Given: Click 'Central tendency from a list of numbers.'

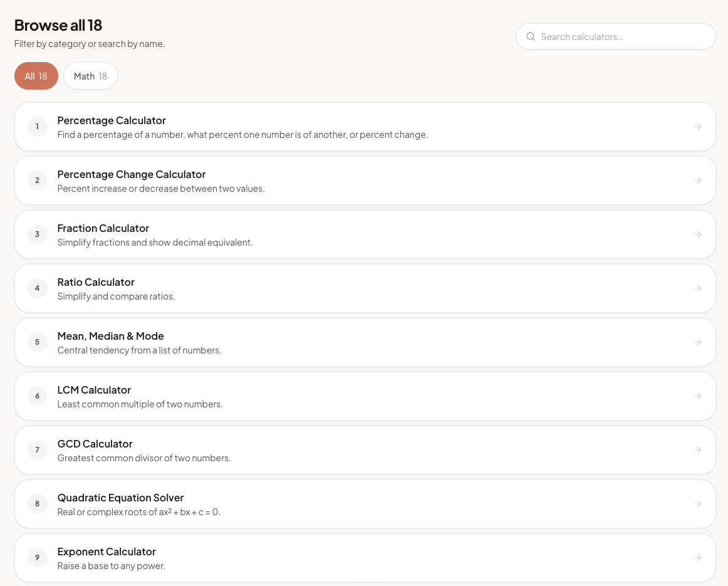Looking at the screenshot, I should point(139,350).
